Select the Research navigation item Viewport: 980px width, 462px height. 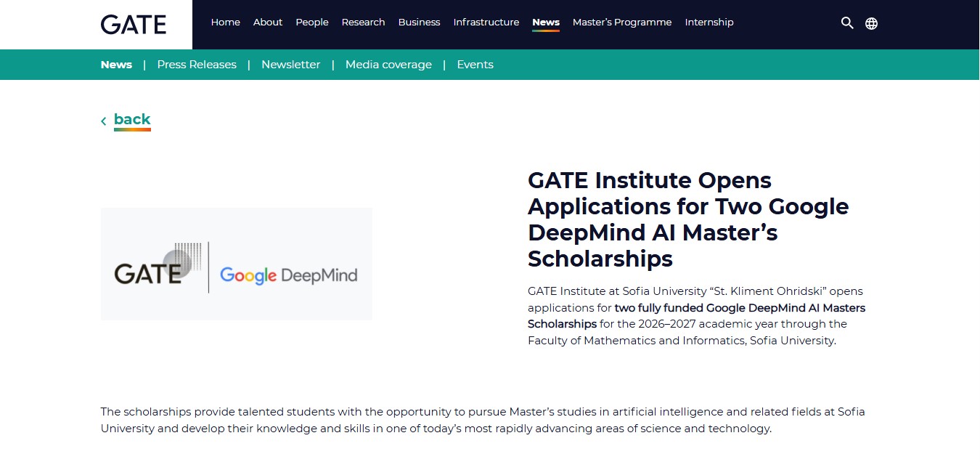coord(364,23)
